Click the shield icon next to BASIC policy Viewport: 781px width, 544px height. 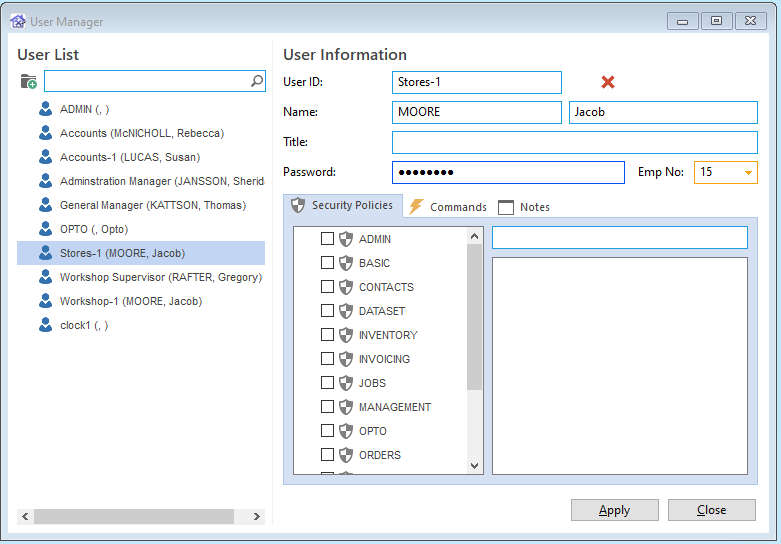[346, 263]
